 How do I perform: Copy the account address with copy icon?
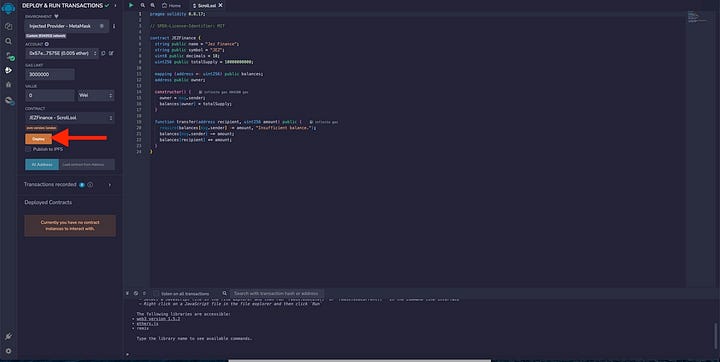tap(103, 53)
